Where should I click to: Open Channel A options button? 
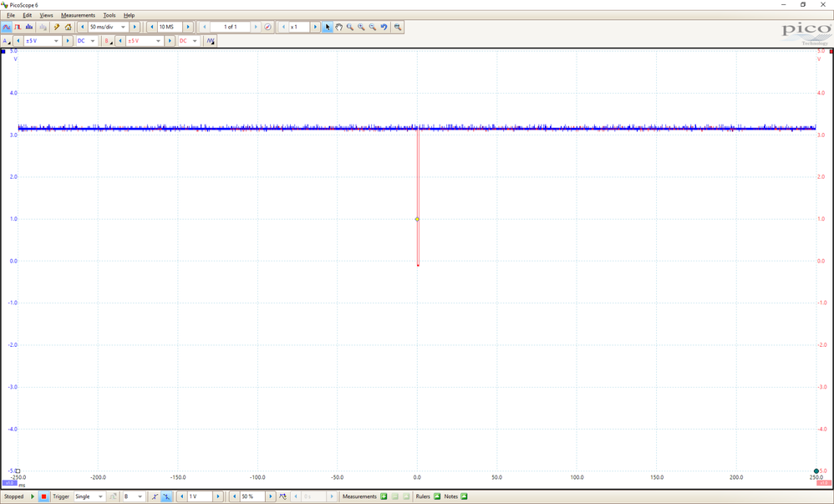point(7,41)
